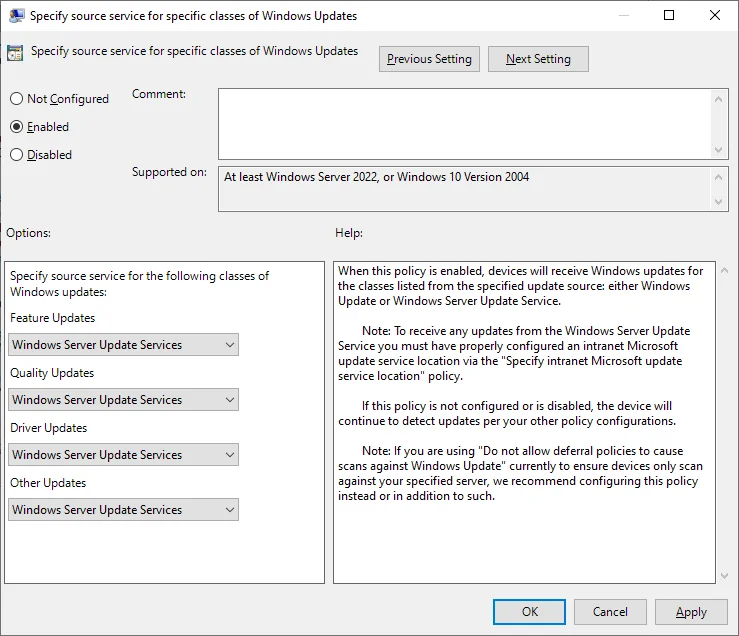Click the Other Updates label
Image resolution: width=739 pixels, height=636 pixels.
tap(48, 483)
